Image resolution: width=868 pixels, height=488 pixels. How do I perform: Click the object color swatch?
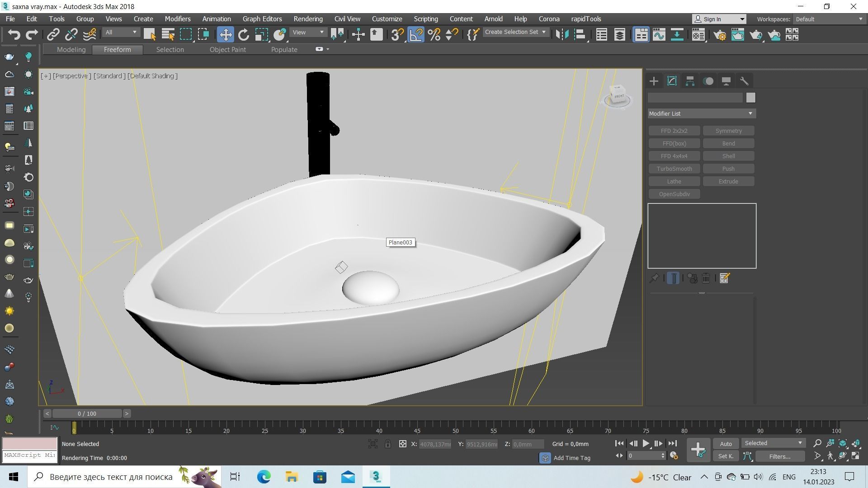pyautogui.click(x=750, y=98)
